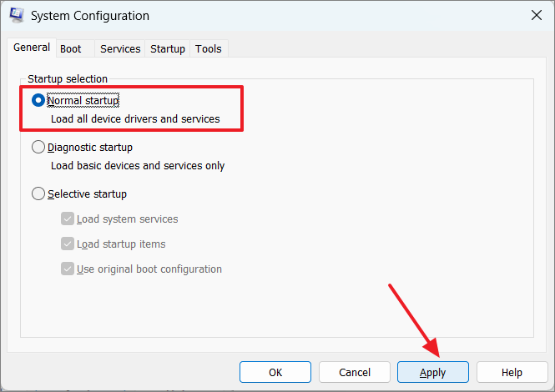Click the OK button

(275, 372)
